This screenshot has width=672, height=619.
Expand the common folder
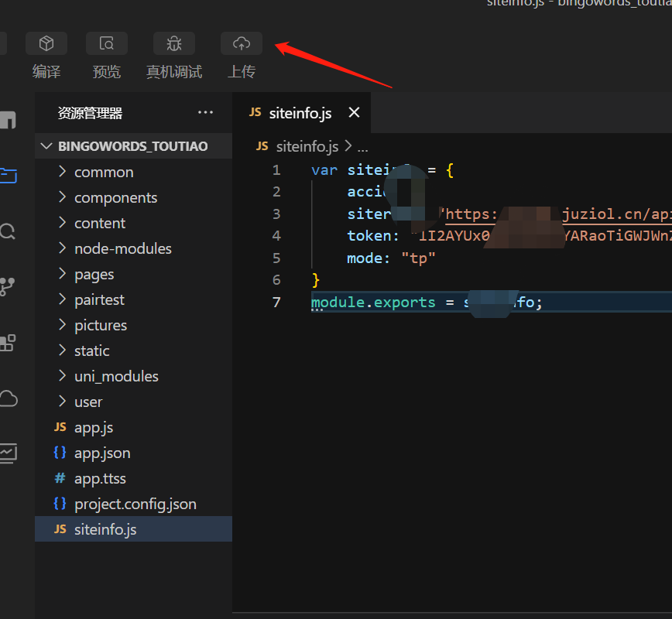104,172
